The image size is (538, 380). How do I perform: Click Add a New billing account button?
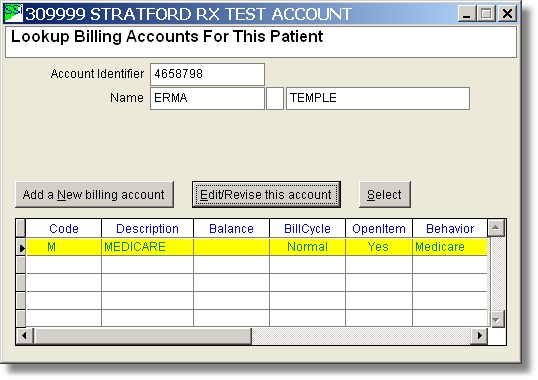94,195
